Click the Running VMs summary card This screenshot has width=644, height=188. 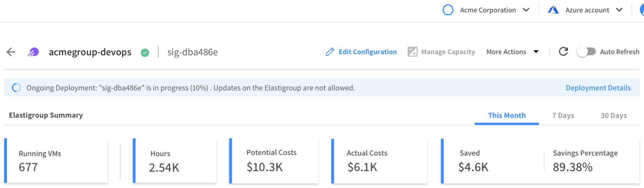(x=56, y=160)
